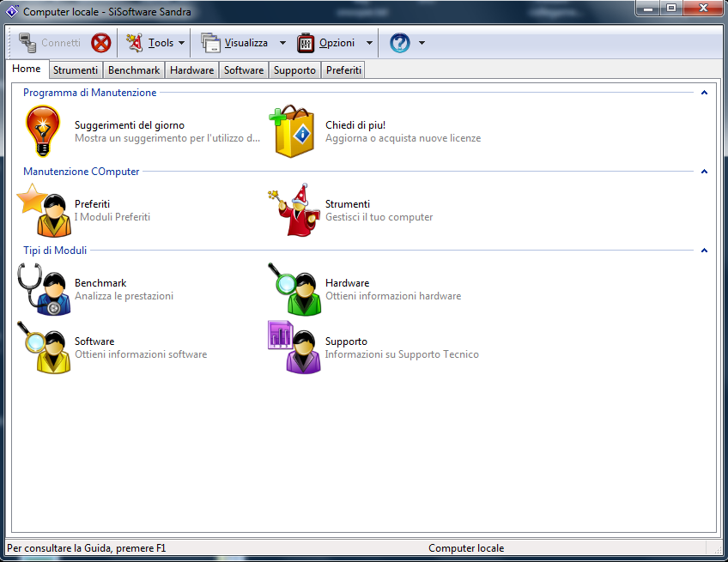Screen dimensions: 728x562
Task: Click the window resize grip corner
Action: click(x=719, y=548)
